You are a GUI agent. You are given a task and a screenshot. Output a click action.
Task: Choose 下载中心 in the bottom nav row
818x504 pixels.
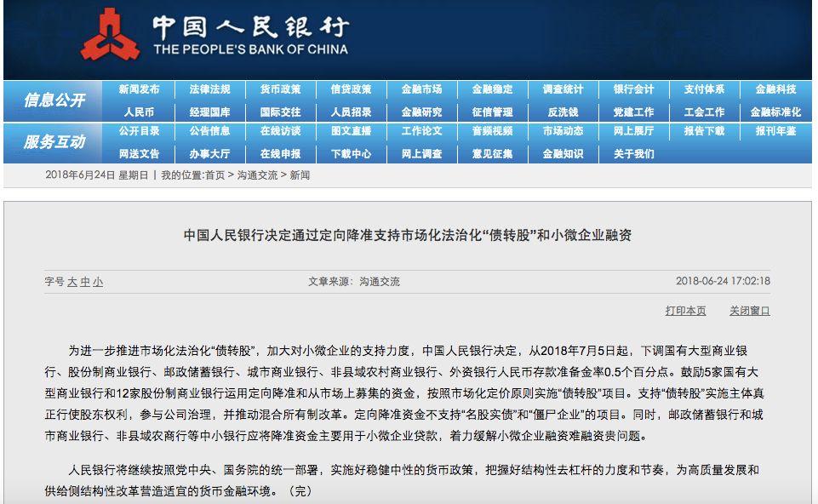pyautogui.click(x=351, y=154)
